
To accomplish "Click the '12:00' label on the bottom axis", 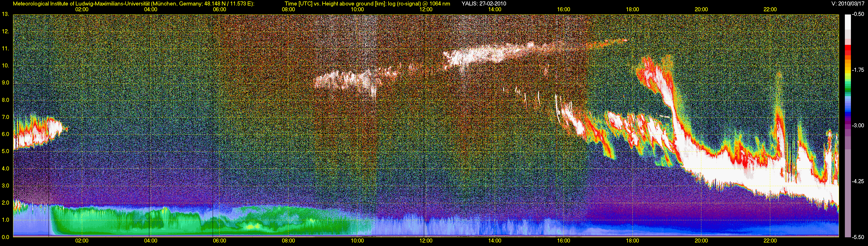I will pyautogui.click(x=426, y=241).
